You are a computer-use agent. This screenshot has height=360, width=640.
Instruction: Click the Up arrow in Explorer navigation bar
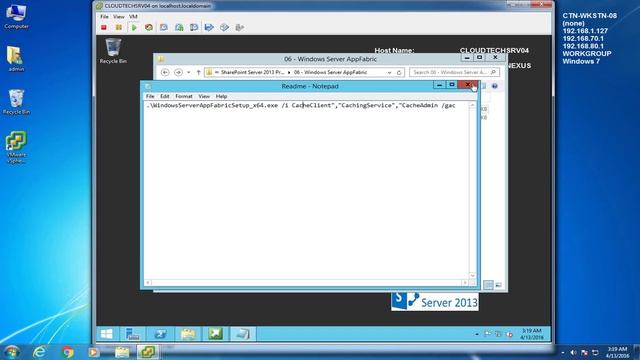[x=198, y=72]
